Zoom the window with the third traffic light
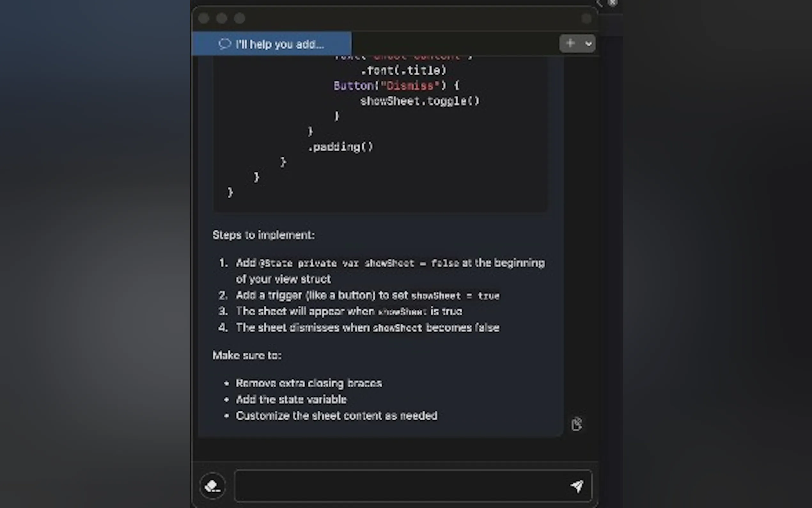This screenshot has height=508, width=812. (x=239, y=19)
